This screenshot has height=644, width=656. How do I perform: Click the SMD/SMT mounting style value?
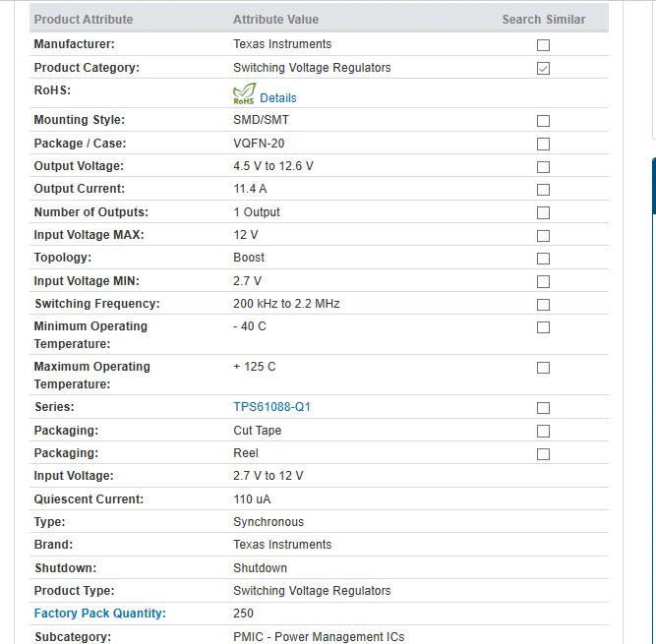pyautogui.click(x=261, y=120)
